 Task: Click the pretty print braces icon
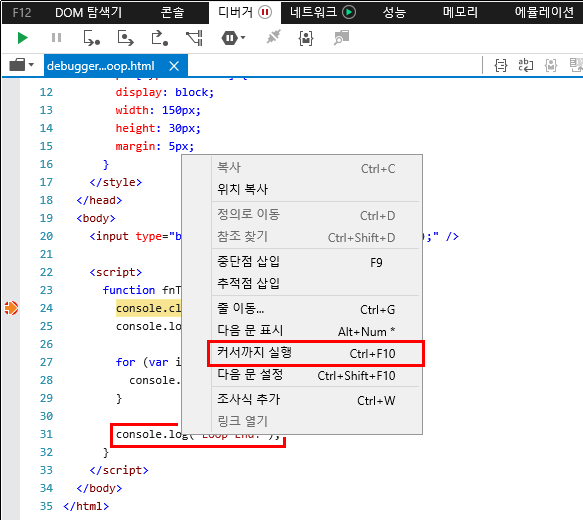point(500,65)
